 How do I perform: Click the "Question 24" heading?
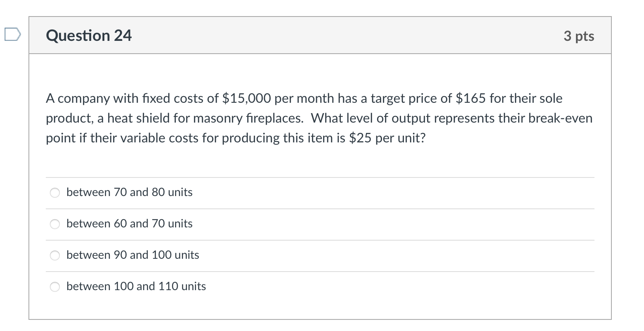pos(89,36)
